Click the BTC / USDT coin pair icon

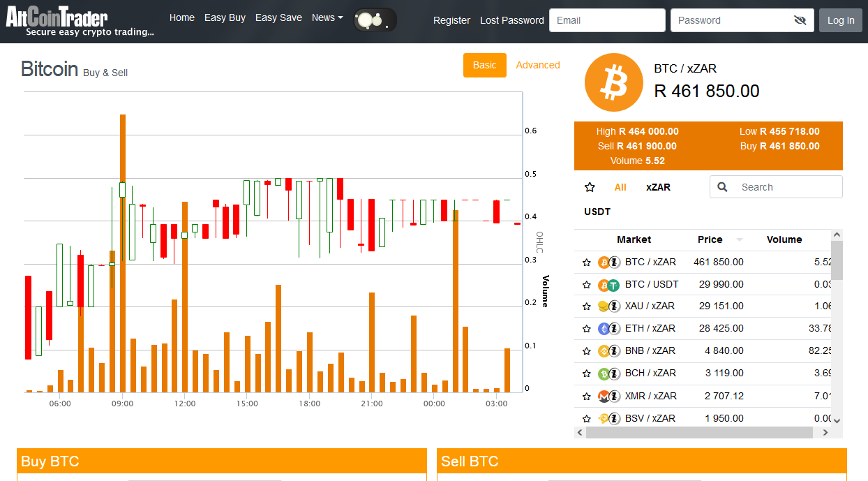(x=609, y=285)
